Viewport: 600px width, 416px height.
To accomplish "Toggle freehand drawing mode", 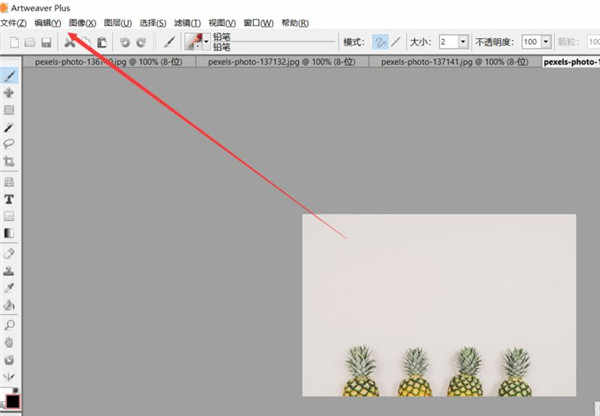I will tap(380, 42).
